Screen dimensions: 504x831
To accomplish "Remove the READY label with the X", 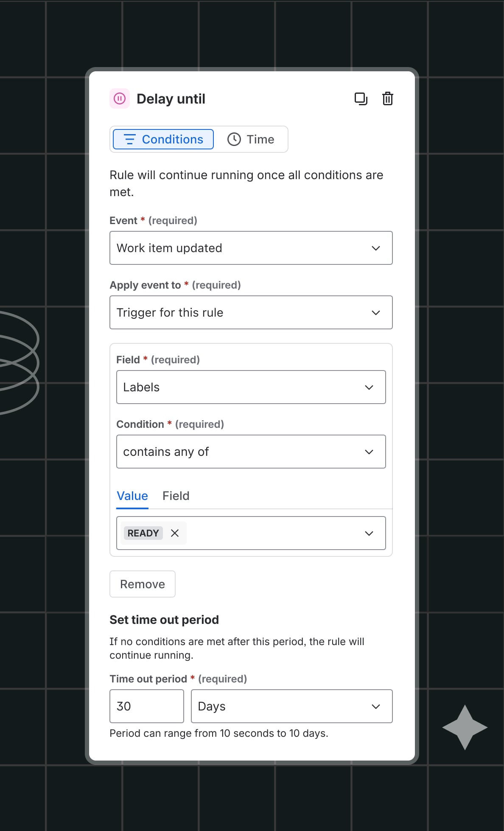I will coord(175,533).
